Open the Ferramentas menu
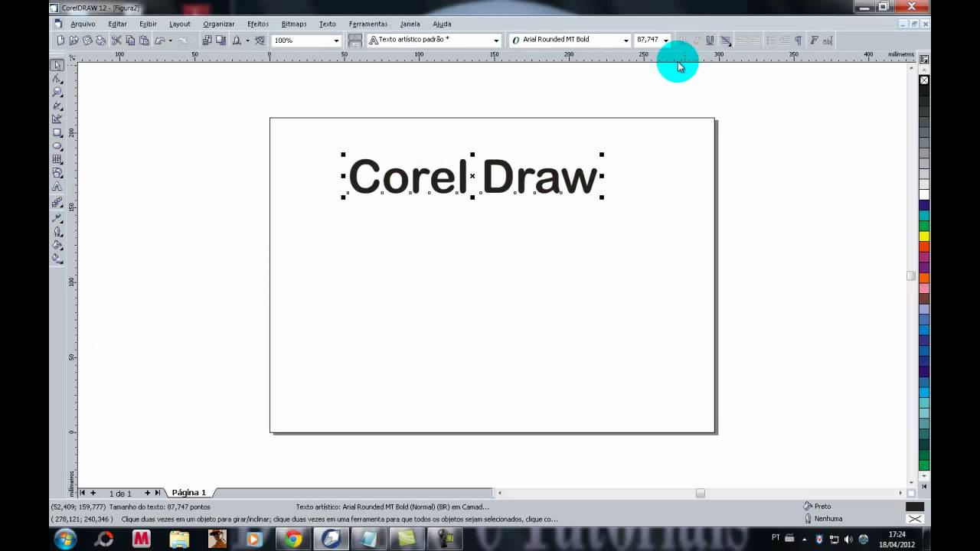Viewport: 980px width, 551px height. [x=368, y=24]
